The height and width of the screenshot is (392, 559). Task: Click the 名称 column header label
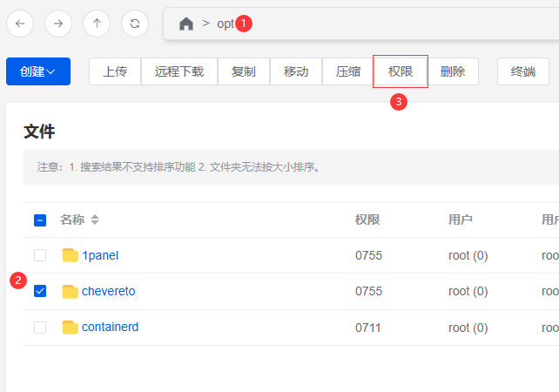click(x=72, y=220)
